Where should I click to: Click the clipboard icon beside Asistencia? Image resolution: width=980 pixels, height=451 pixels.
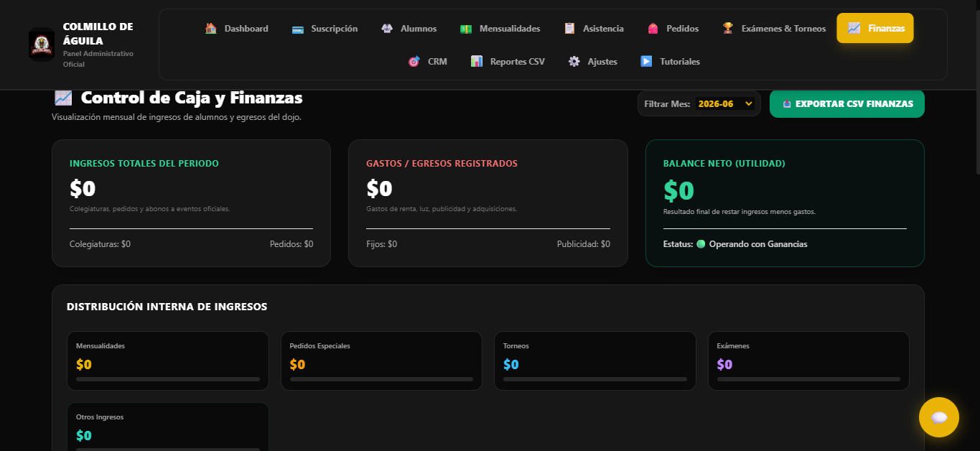point(569,29)
